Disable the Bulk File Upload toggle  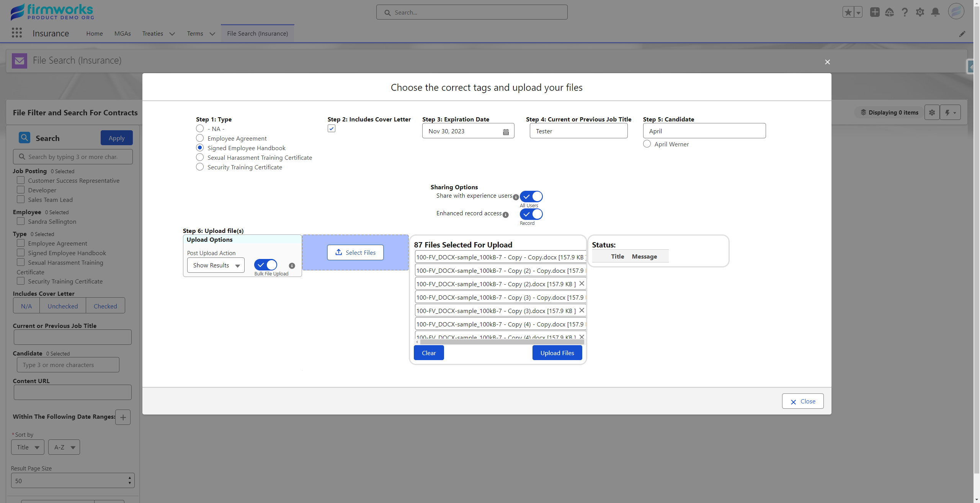[266, 265]
